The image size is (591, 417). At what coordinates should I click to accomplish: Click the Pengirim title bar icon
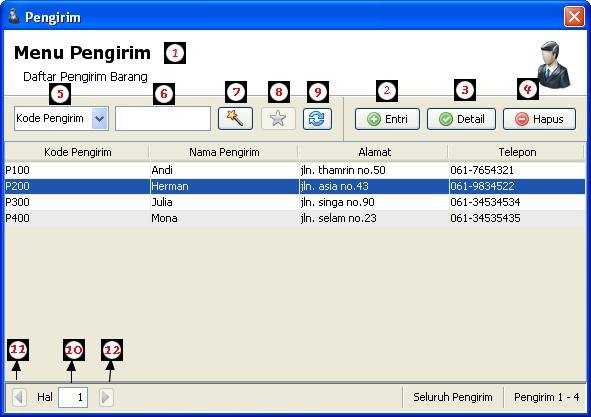coord(14,17)
